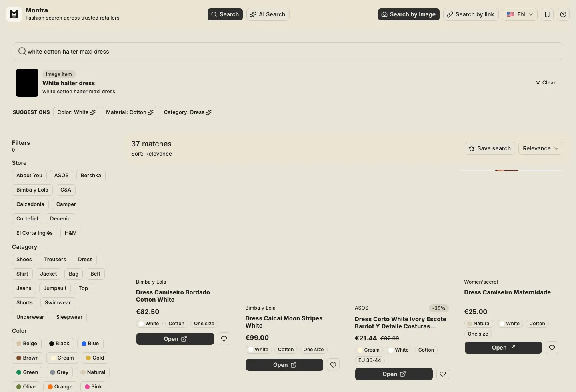Open the EN language dropdown
The height and width of the screenshot is (392, 576).
[520, 14]
